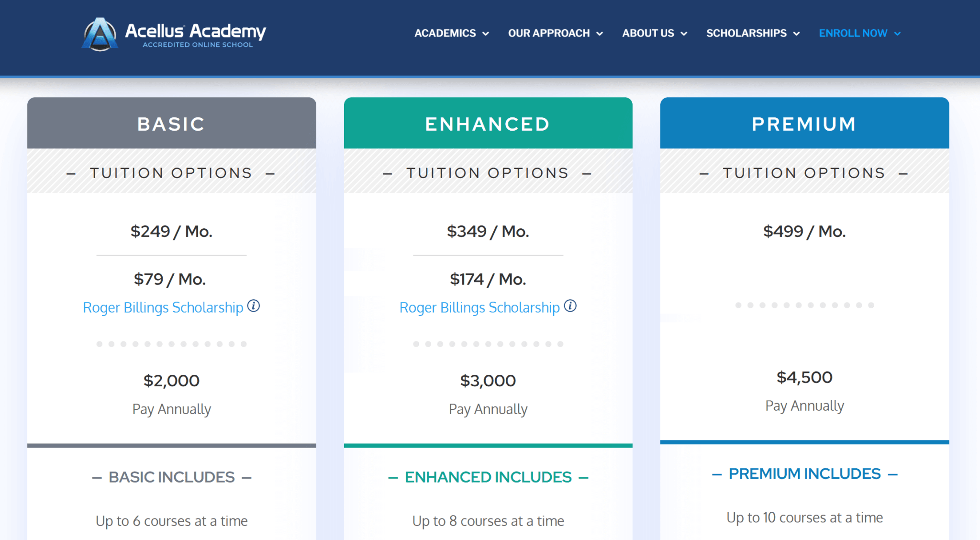Open Roger Billings Scholarship link under Basic
This screenshot has height=540, width=980.
[x=163, y=307]
